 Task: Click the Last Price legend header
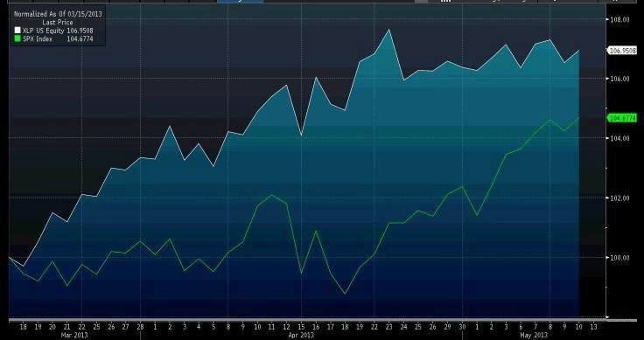[x=58, y=22]
